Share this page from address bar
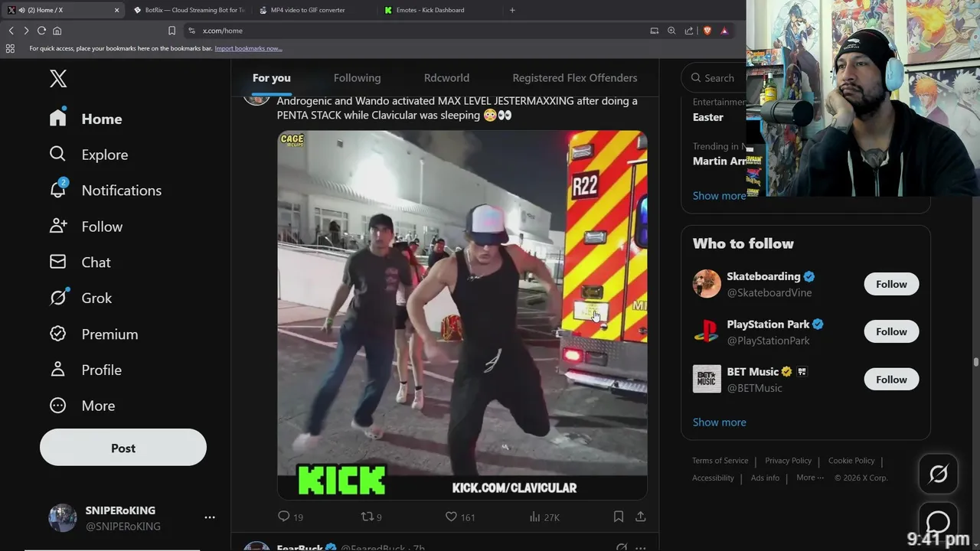This screenshot has width=980, height=551. point(689,31)
